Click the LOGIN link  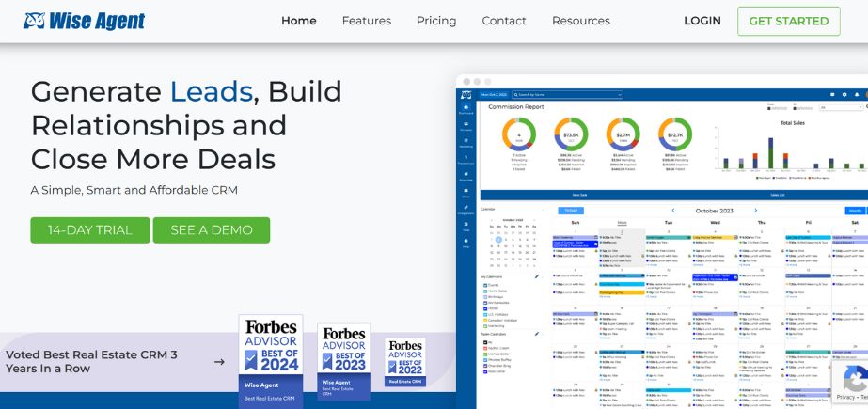point(702,21)
